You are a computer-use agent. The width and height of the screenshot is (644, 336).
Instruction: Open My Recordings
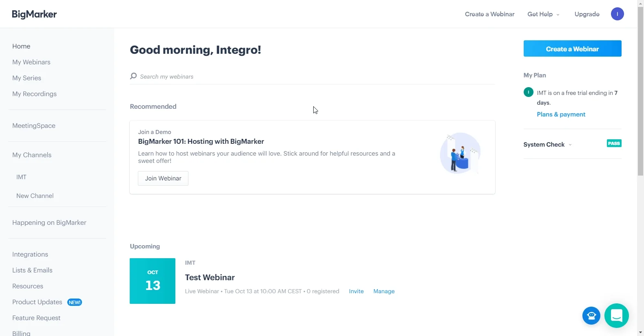click(x=34, y=94)
